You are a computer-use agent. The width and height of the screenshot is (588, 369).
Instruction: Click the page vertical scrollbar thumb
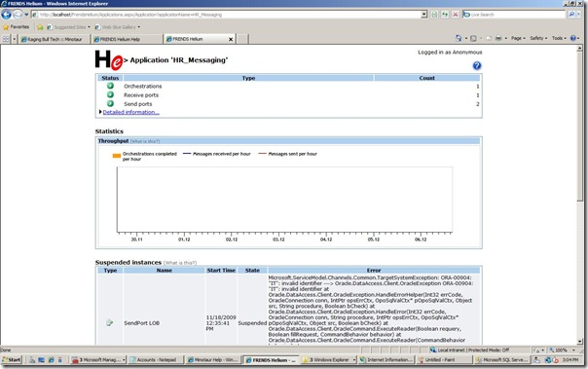[x=580, y=128]
